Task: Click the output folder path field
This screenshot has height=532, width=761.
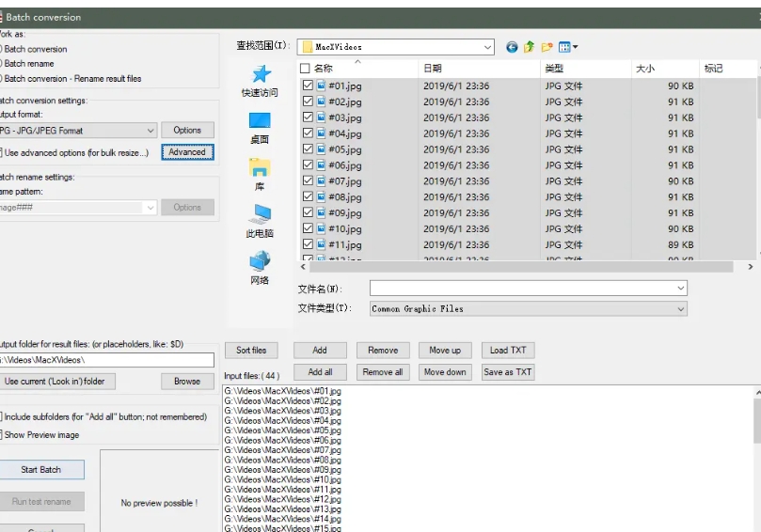Action: [x=105, y=360]
